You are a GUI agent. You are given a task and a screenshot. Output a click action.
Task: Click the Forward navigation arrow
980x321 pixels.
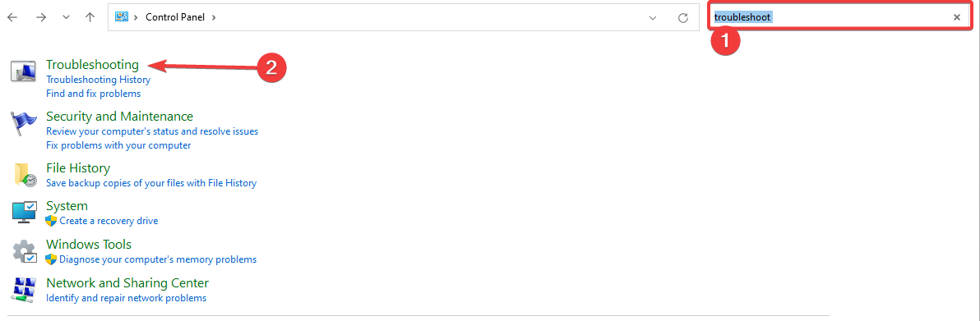click(41, 17)
